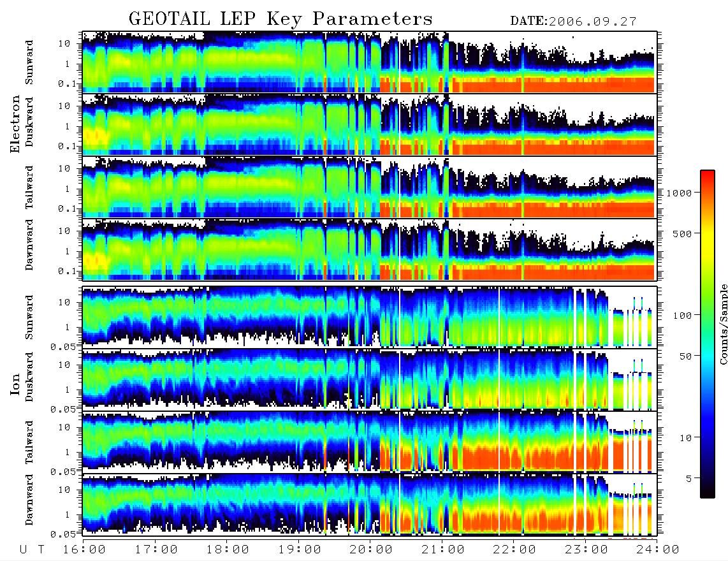Select the 23:00 time axis label

coord(586,550)
